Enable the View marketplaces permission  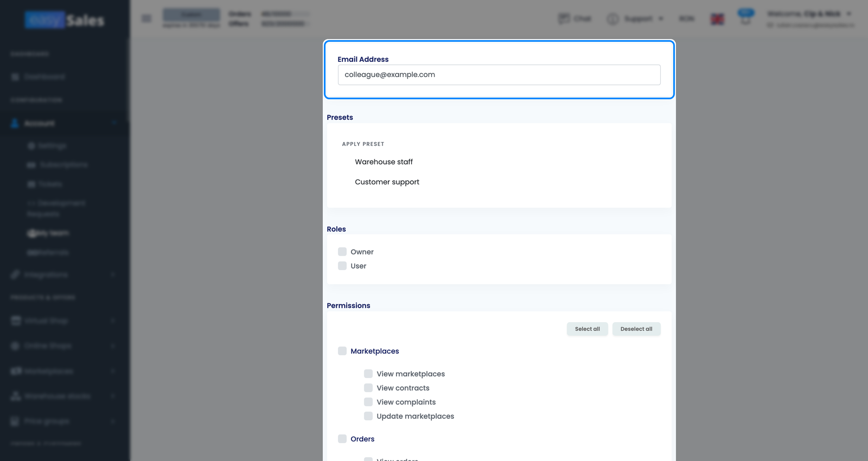(368, 374)
